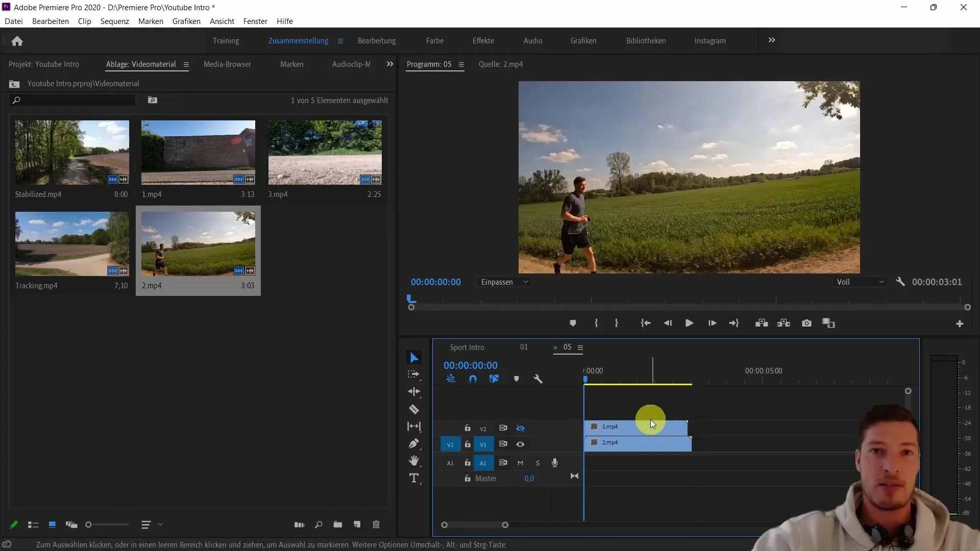Step back one frame
This screenshot has height=551, width=980.
[x=668, y=323]
